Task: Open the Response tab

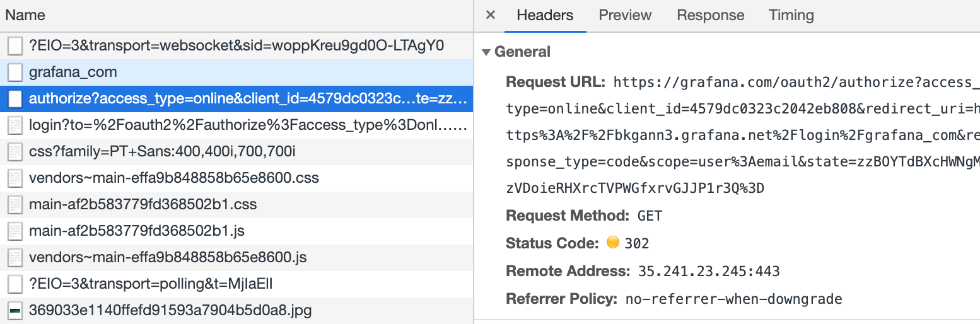Action: pos(710,15)
